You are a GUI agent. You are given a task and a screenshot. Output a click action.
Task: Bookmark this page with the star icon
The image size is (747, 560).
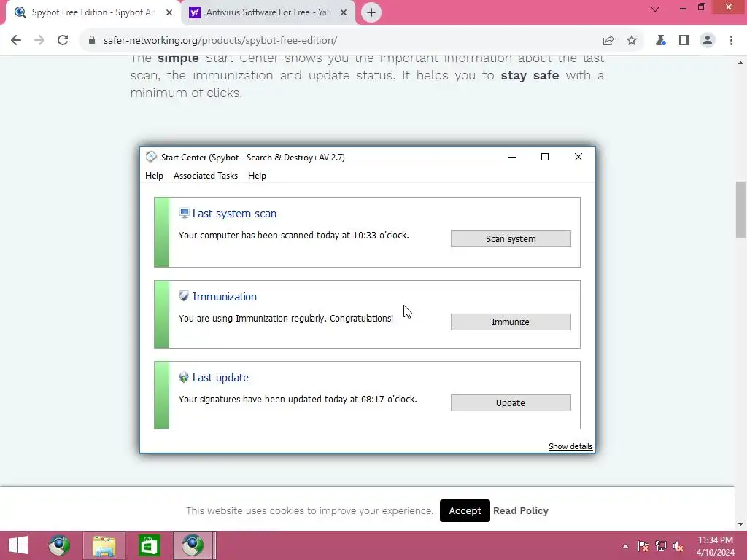(x=632, y=41)
